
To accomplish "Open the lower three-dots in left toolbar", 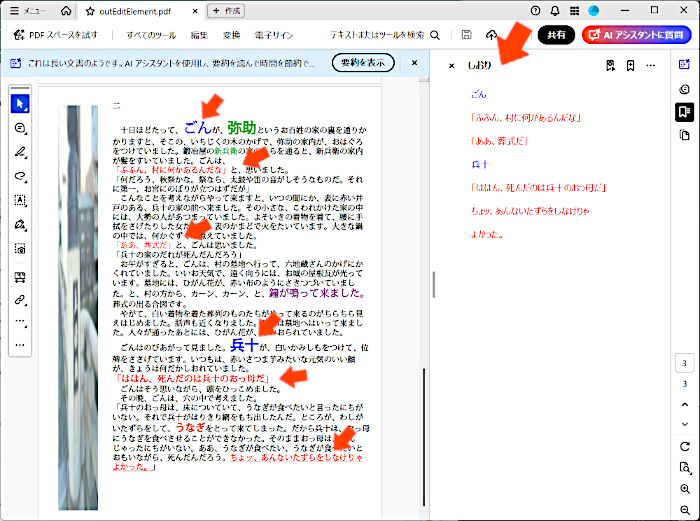I will tap(20, 345).
